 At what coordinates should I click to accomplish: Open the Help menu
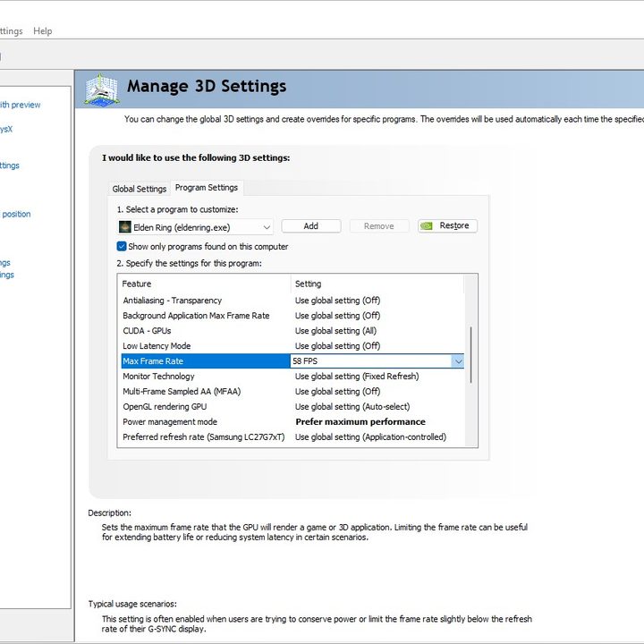pyautogui.click(x=43, y=30)
